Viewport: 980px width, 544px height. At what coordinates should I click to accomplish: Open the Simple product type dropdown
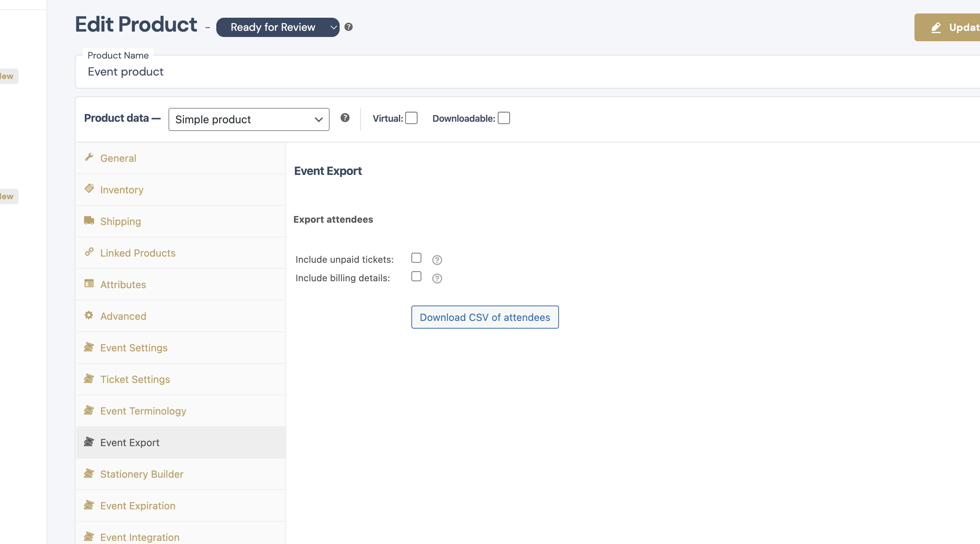(x=249, y=119)
